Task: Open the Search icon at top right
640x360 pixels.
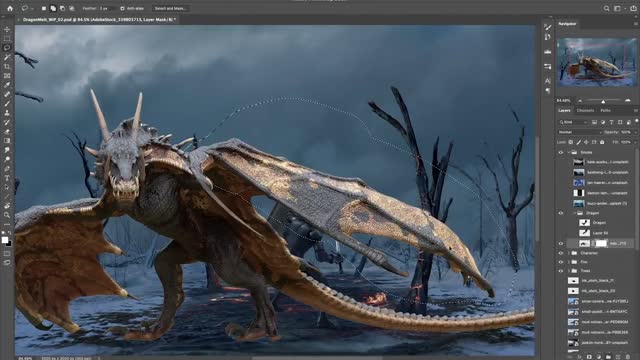Action: pos(607,8)
